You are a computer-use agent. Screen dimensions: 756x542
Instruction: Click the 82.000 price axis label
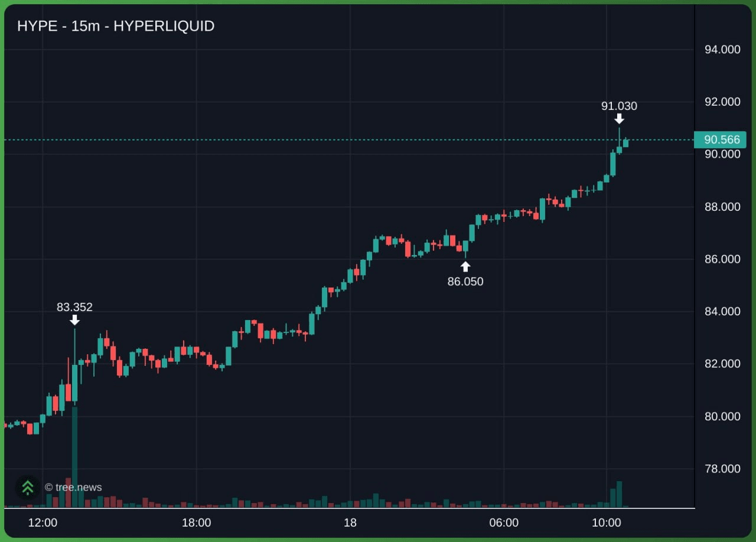point(722,364)
